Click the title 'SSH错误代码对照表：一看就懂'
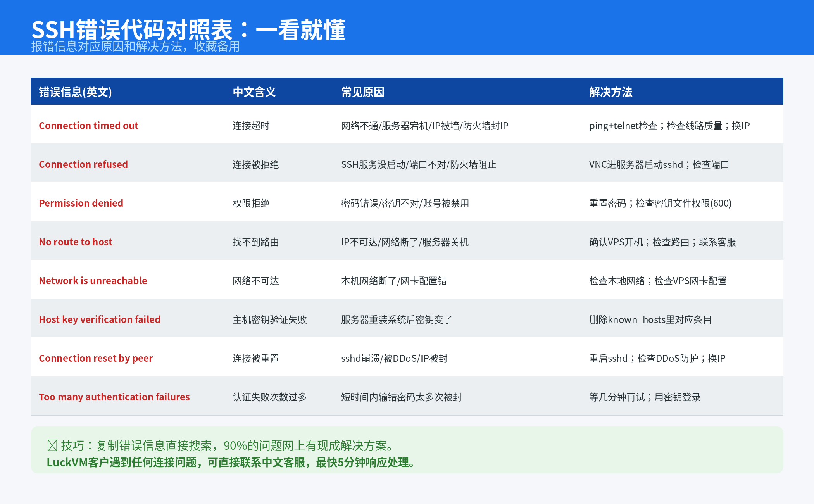 (188, 29)
